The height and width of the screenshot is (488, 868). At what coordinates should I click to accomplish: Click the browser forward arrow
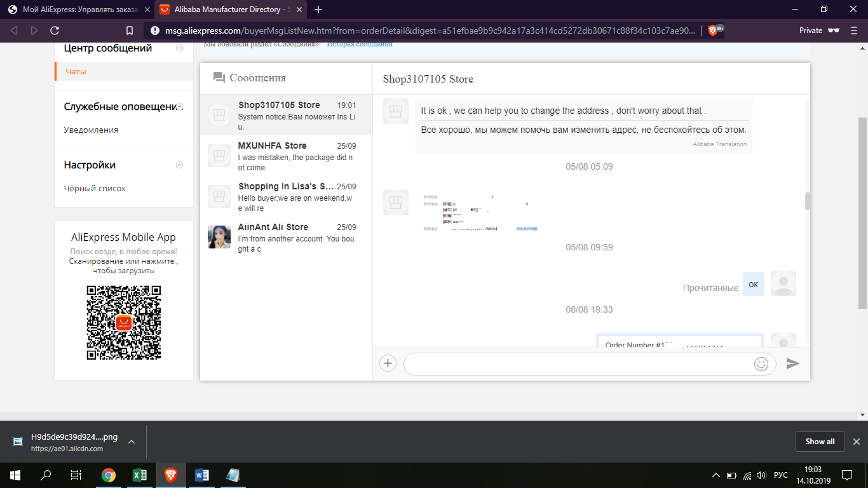tap(34, 30)
